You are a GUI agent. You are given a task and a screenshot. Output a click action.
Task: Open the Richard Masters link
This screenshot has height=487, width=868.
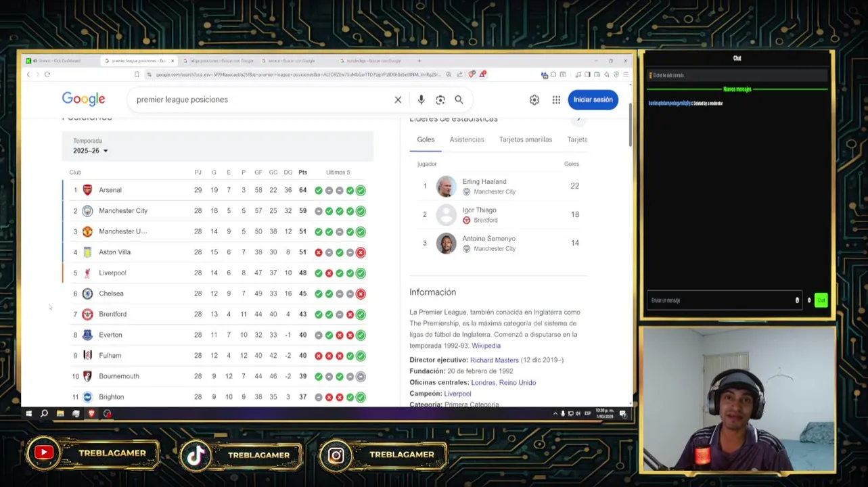tap(494, 360)
